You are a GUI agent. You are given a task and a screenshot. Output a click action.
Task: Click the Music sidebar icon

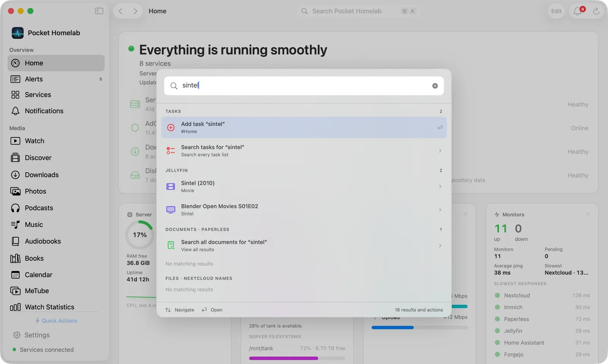point(15,225)
